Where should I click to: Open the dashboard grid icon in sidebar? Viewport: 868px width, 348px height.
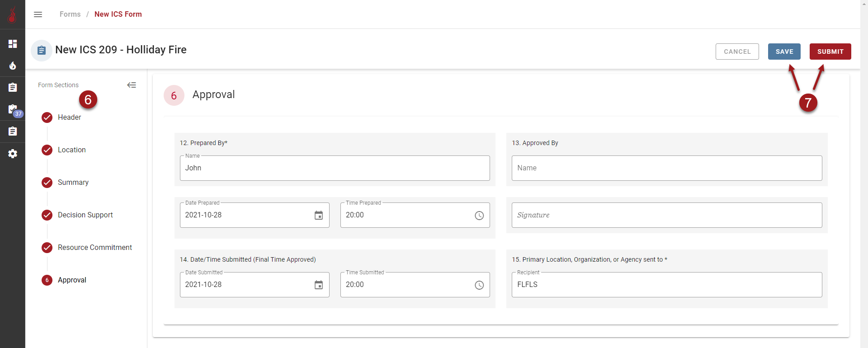point(13,44)
